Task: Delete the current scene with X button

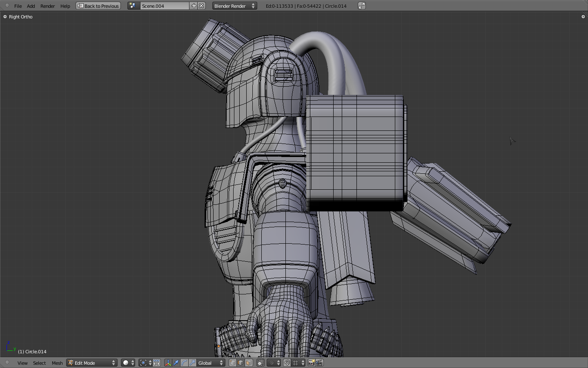Action: point(201,6)
